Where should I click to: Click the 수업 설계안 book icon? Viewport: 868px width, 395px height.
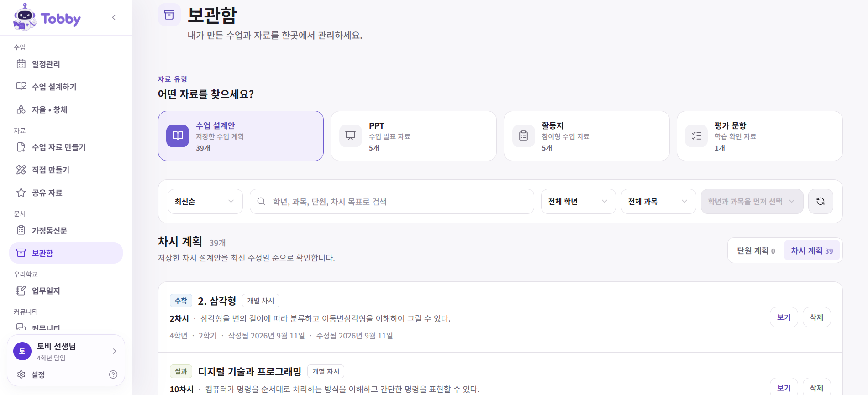178,136
